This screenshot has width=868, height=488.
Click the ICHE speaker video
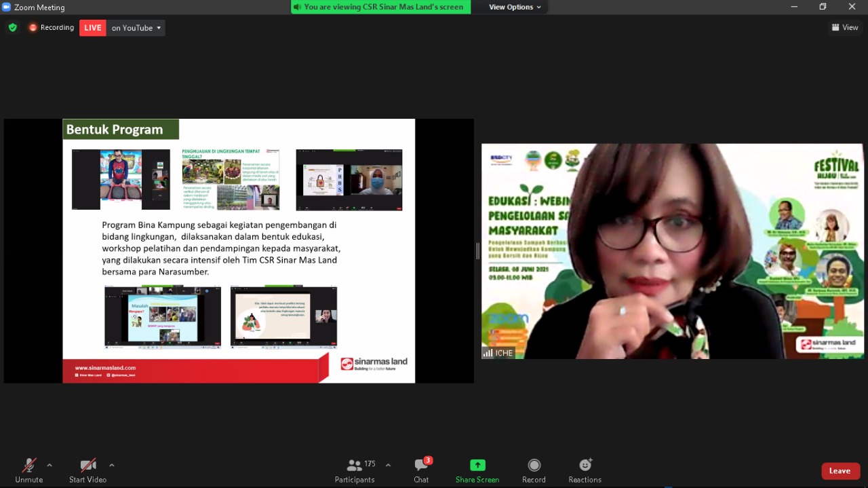[x=673, y=251]
